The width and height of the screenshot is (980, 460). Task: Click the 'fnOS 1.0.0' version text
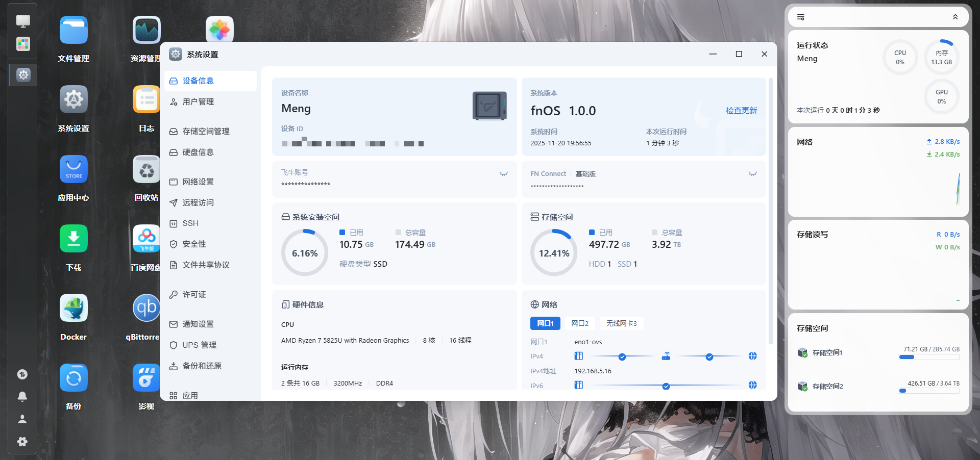click(x=563, y=111)
